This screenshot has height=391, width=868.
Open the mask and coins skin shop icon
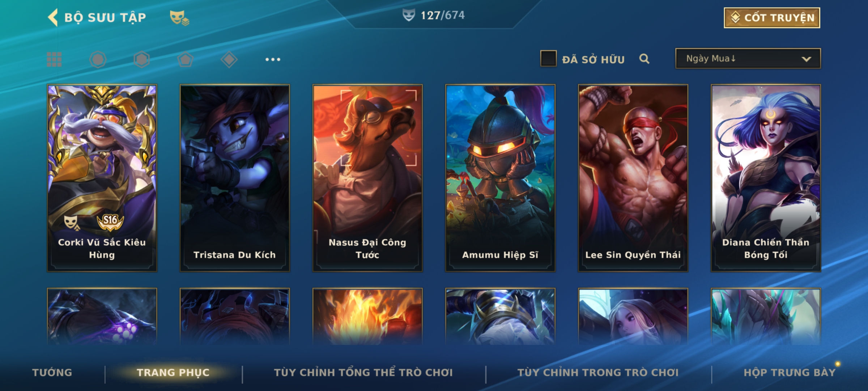pos(179,18)
